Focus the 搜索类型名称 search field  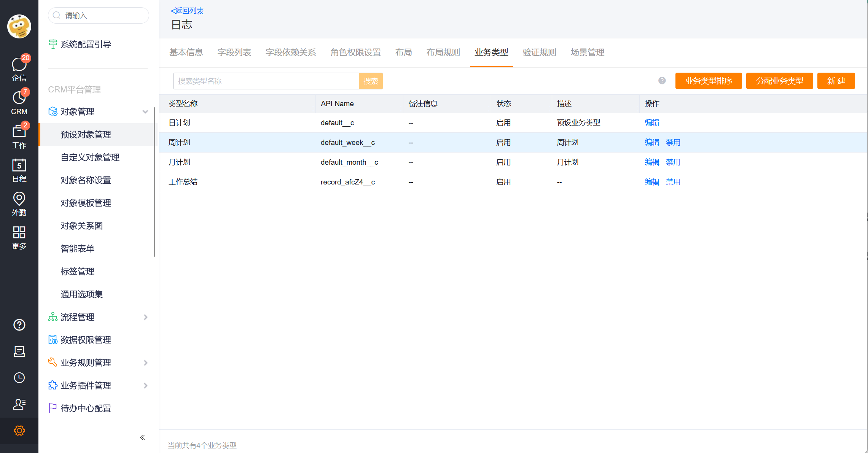pos(266,81)
